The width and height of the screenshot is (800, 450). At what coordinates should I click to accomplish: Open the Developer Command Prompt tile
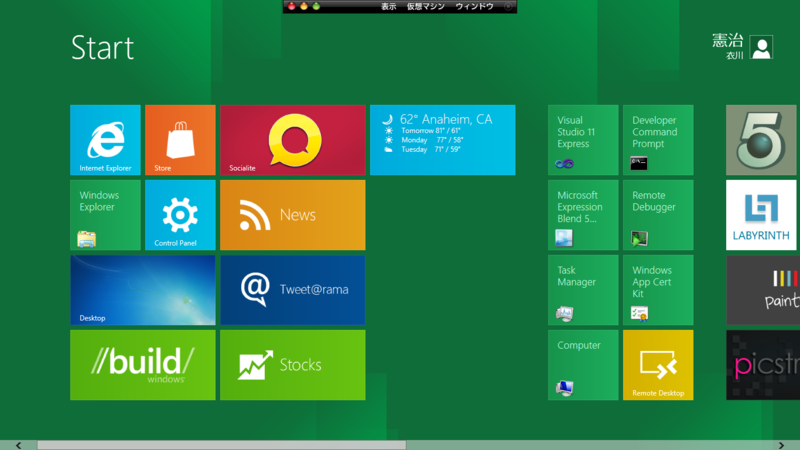658,140
